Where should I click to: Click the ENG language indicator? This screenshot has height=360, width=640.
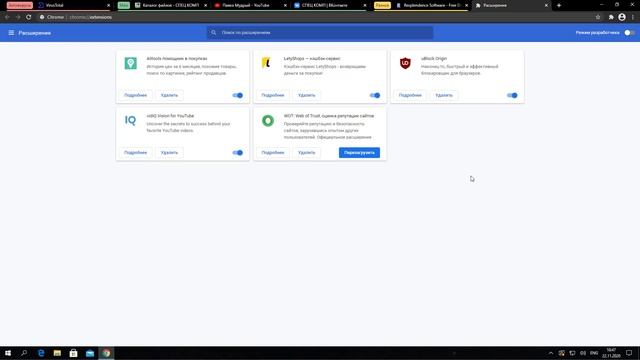point(594,353)
